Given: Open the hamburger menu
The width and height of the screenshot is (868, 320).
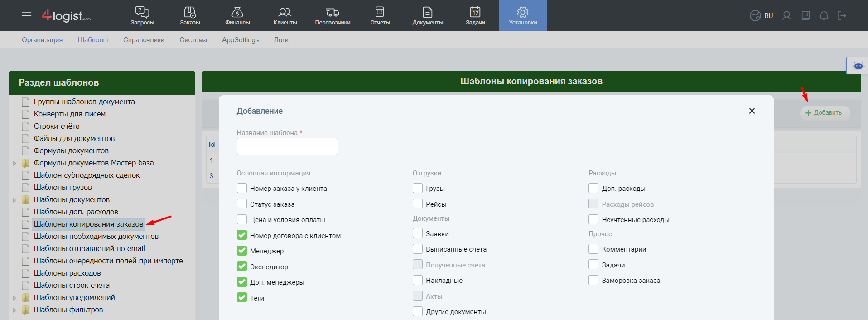Looking at the screenshot, I should 27,16.
